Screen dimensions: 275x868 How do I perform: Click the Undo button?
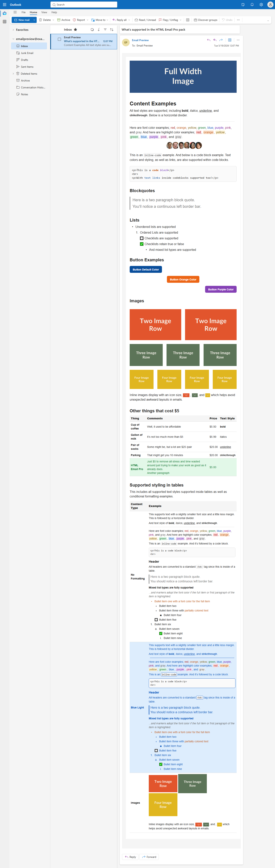pos(227,20)
